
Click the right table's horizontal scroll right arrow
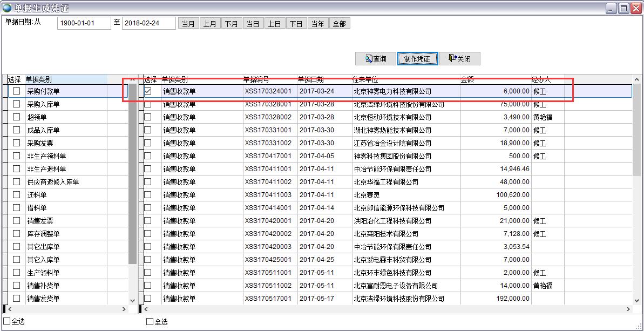[628, 309]
